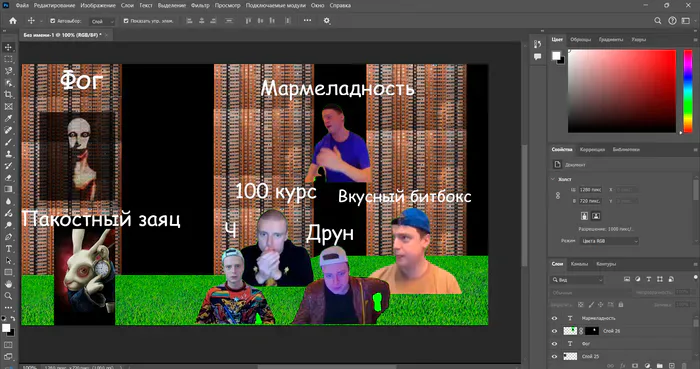
Task: Activate the Zoom tool
Action: click(8, 296)
